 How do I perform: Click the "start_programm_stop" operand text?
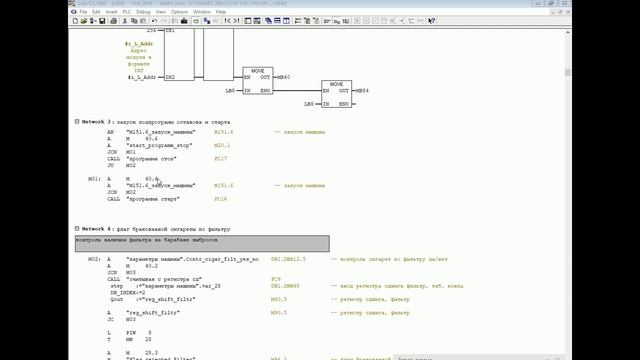coord(159,145)
